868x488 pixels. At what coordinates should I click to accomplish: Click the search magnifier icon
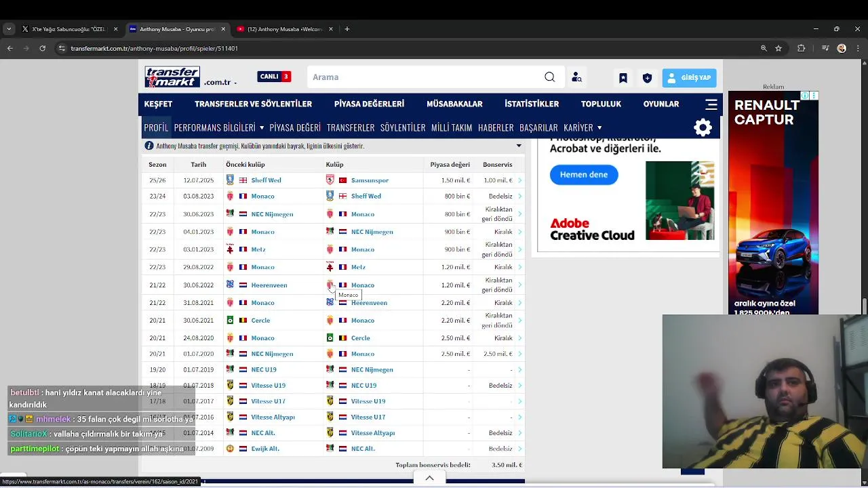tap(550, 77)
